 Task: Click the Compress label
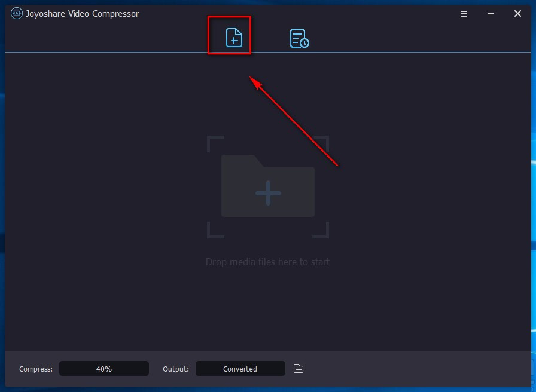coord(35,369)
